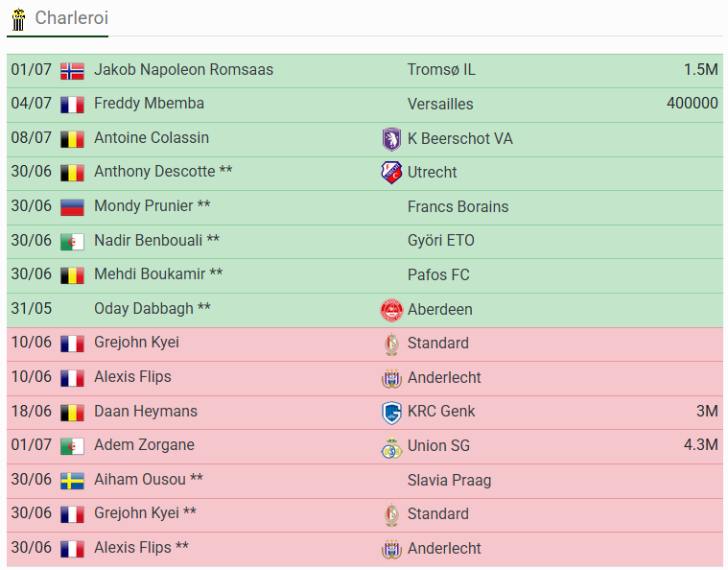
Task: Open player Freddy Mbemba
Action: pos(149,103)
